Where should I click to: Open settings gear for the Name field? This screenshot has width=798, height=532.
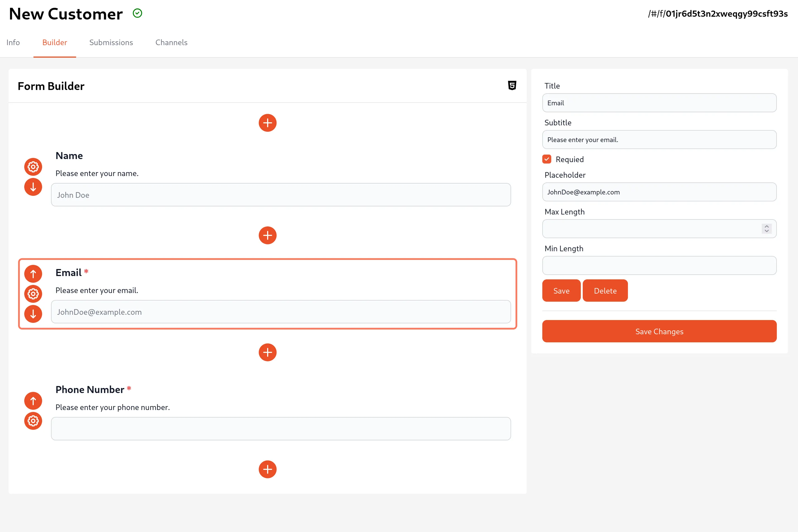[33, 167]
